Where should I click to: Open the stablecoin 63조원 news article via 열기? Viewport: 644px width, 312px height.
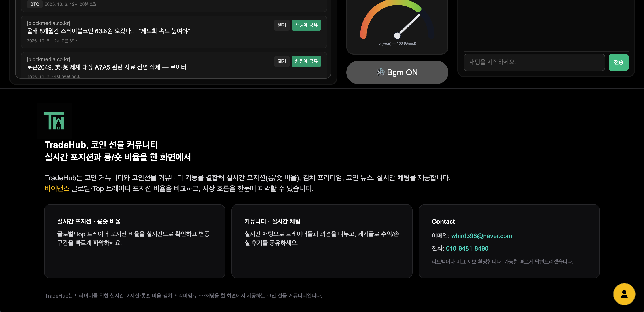pos(282,25)
